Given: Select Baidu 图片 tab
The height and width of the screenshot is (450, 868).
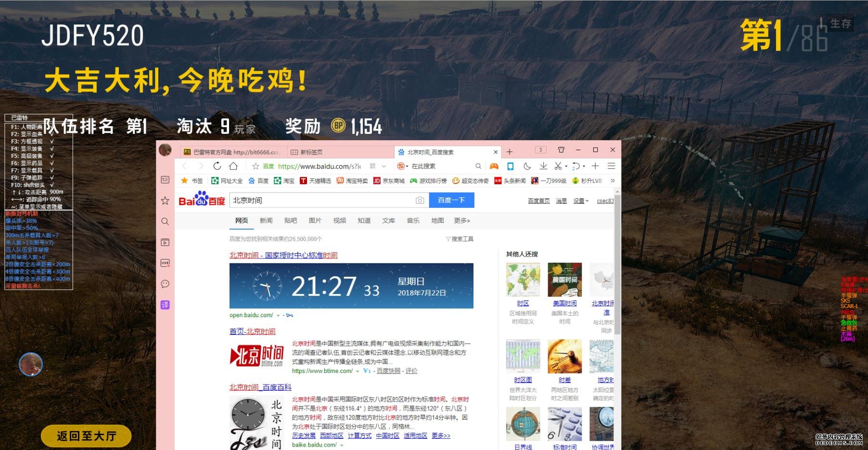Looking at the screenshot, I should point(315,220).
